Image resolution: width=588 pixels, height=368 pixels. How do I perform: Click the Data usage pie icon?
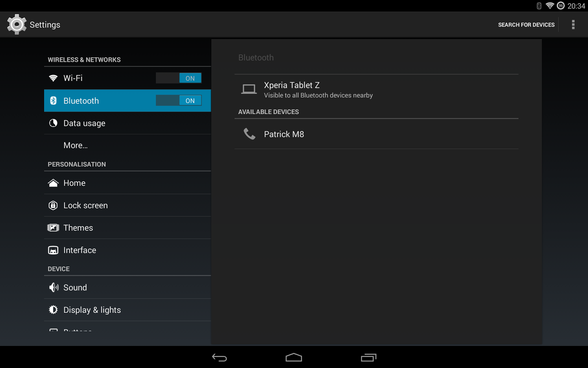[x=53, y=123]
